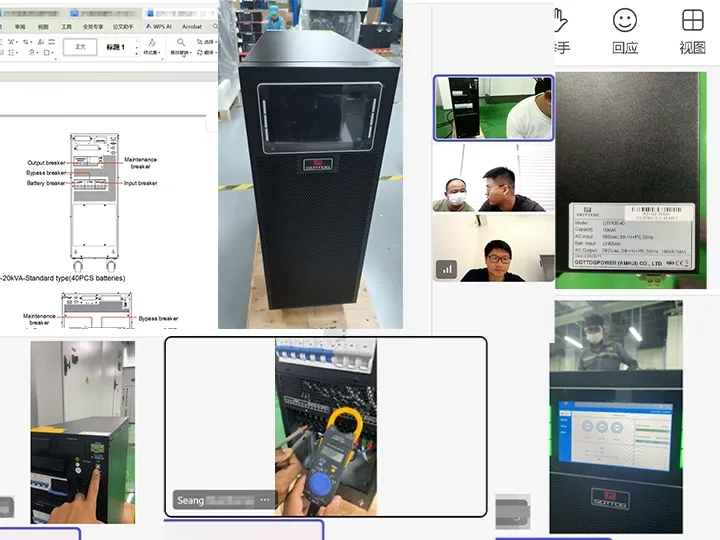Switch to the third blurred document tab
This screenshot has width=720, height=540.
pyautogui.click(x=180, y=13)
